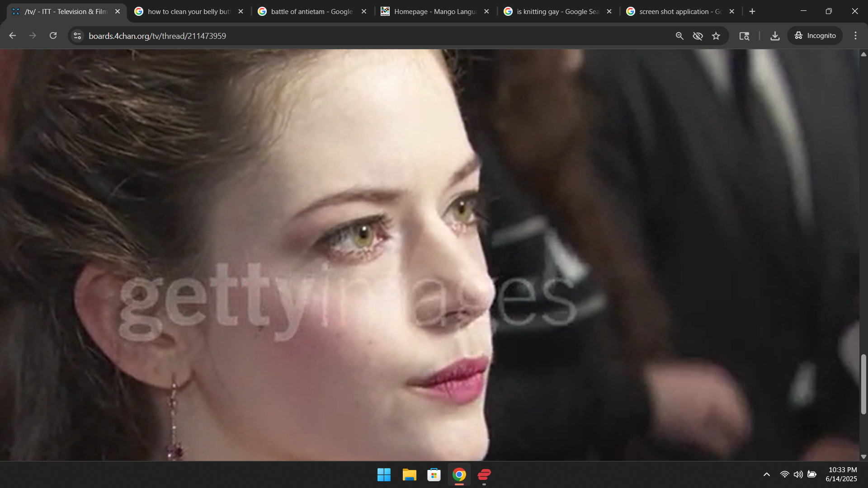
Task: Click the Incognito indicator button
Action: click(x=815, y=36)
